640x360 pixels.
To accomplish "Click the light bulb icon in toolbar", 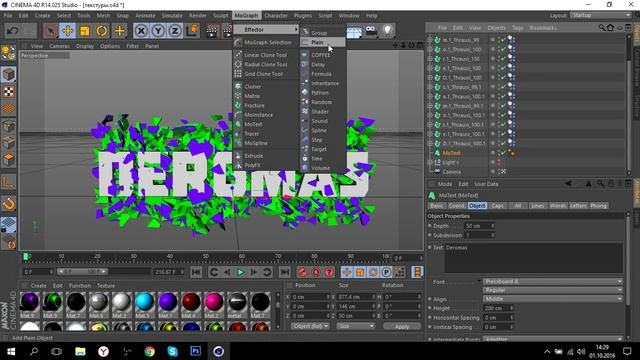I will pyautogui.click(x=387, y=30).
